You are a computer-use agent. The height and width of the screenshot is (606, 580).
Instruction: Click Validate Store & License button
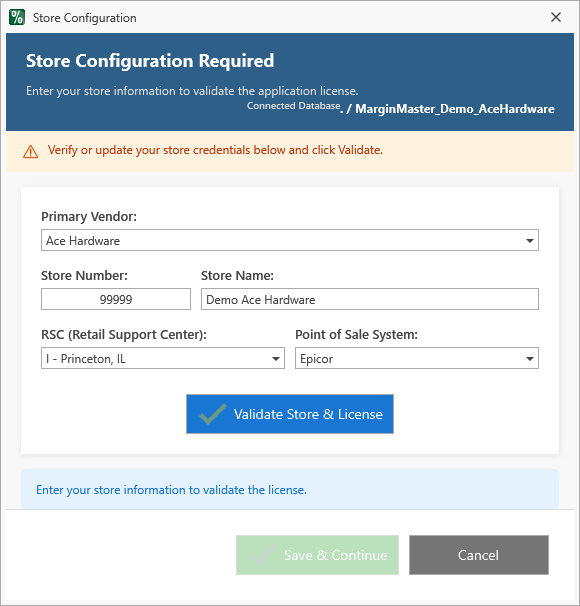(290, 414)
